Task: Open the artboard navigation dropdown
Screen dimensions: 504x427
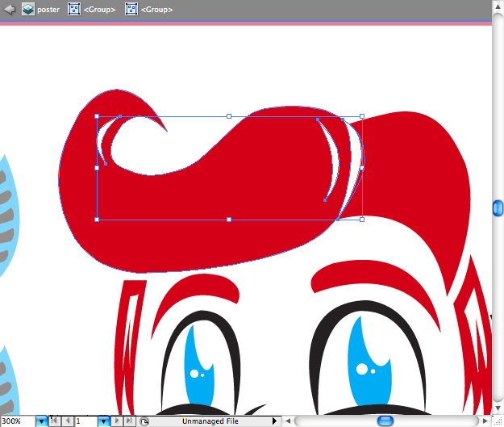Action: click(103, 421)
